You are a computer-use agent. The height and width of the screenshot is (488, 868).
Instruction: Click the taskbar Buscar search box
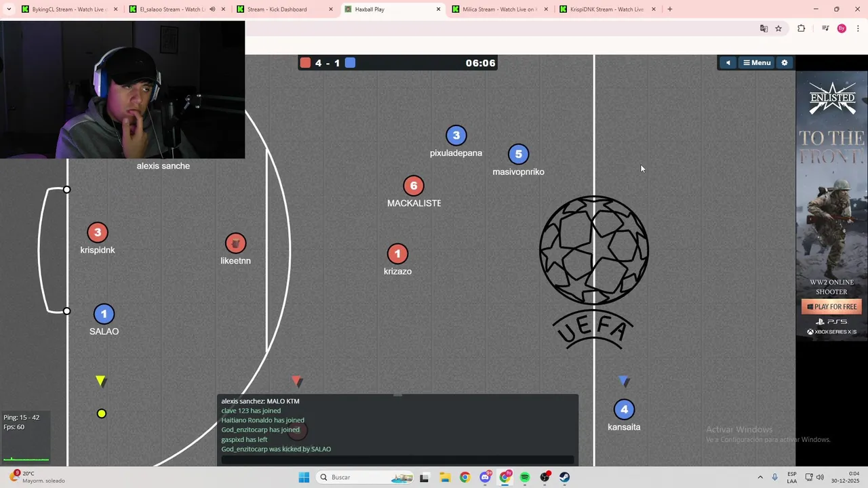click(x=365, y=477)
